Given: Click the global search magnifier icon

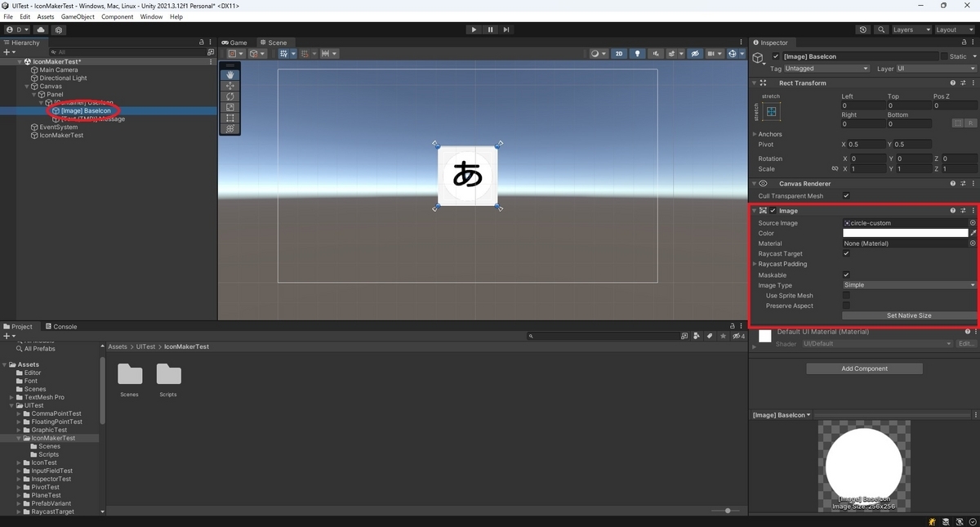Looking at the screenshot, I should point(881,29).
